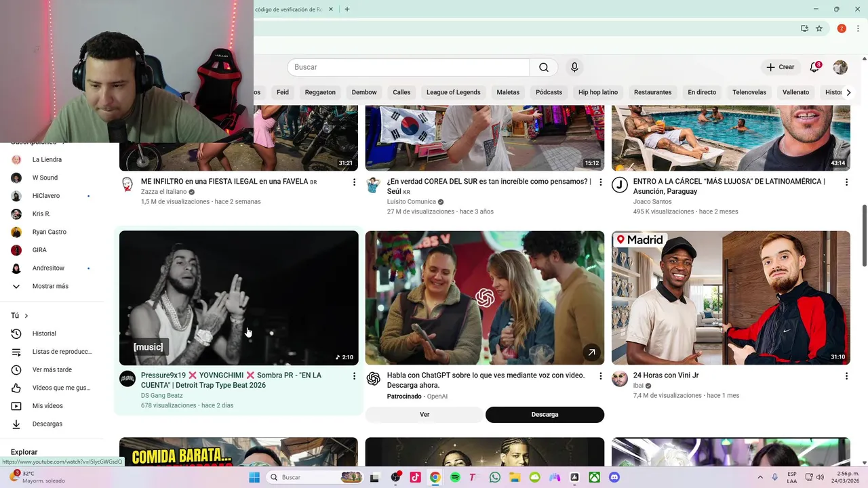Click the page vertical scrollbar
The image size is (868, 488).
[865, 236]
